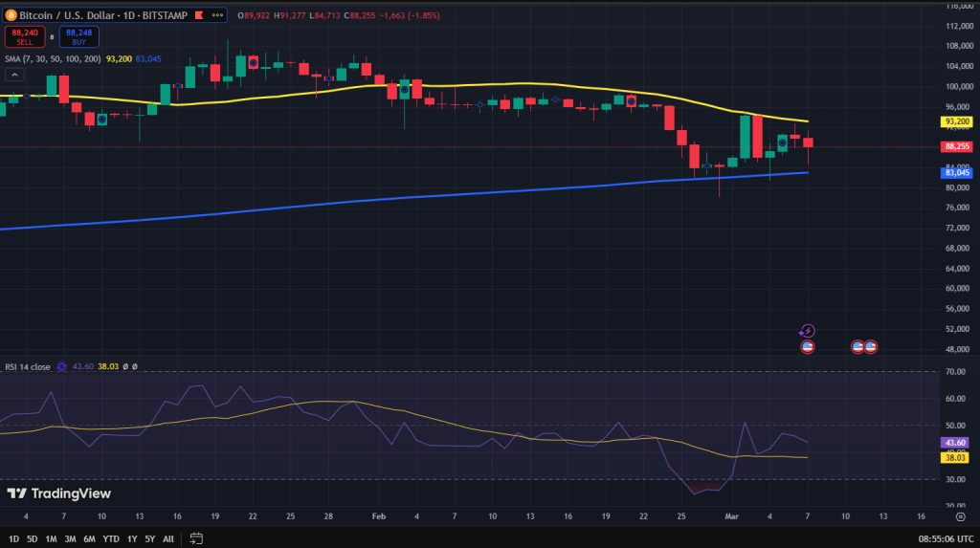Collapse the indicator legend with the caret button
Screen dimensions: 980x548
pos(14,75)
